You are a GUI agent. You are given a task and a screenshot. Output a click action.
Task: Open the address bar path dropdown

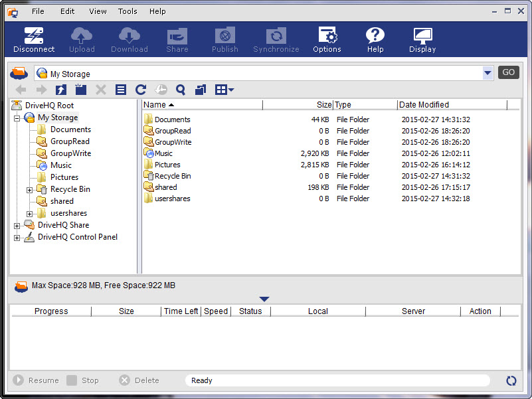click(x=488, y=73)
